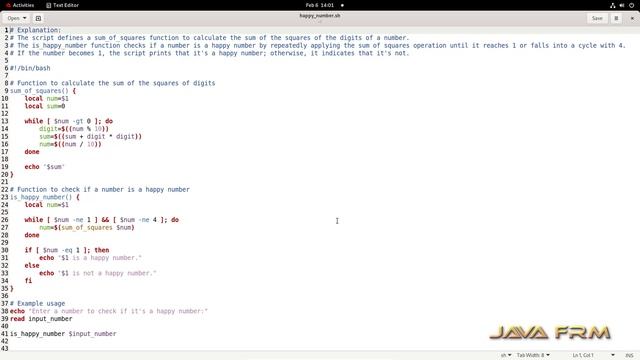The width and height of the screenshot is (640, 360).
Task: Click the 'else' keyword line
Action: click(x=32, y=266)
